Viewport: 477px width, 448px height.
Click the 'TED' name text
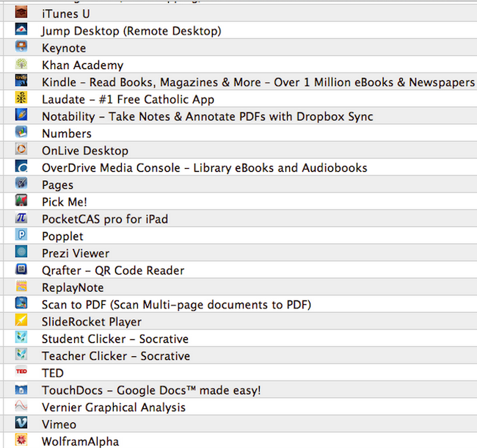(53, 373)
